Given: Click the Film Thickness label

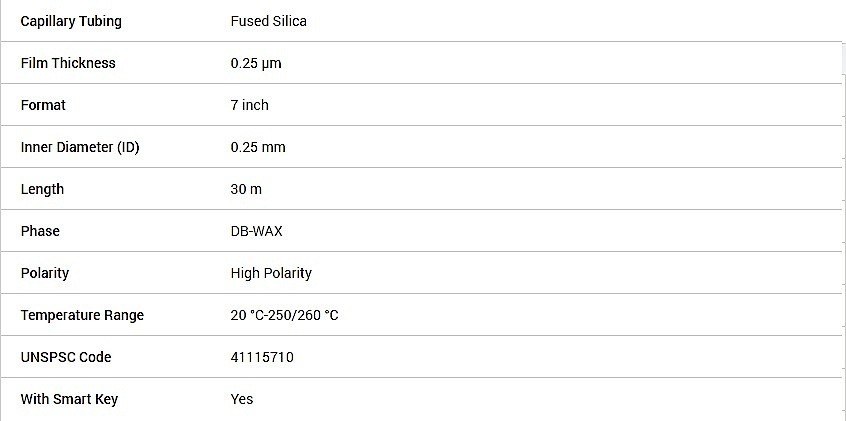Looking at the screenshot, I should pos(68,63).
